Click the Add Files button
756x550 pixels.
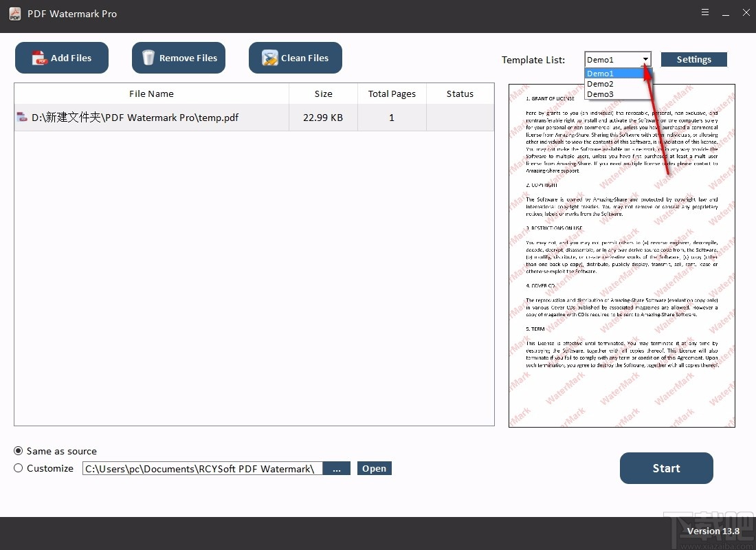[62, 58]
